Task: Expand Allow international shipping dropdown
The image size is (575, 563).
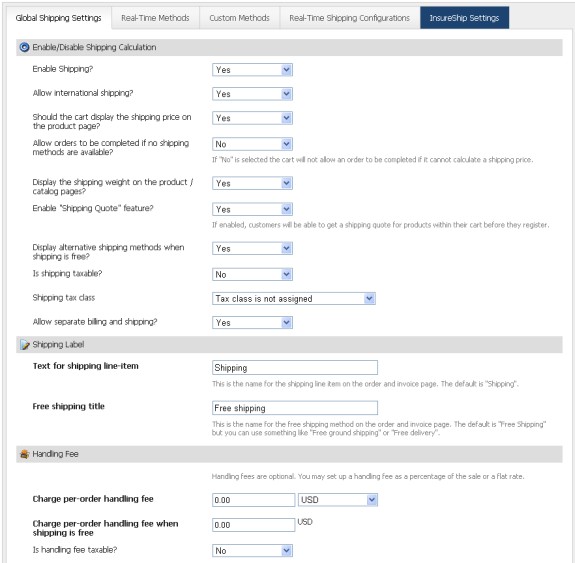Action: click(x=252, y=94)
